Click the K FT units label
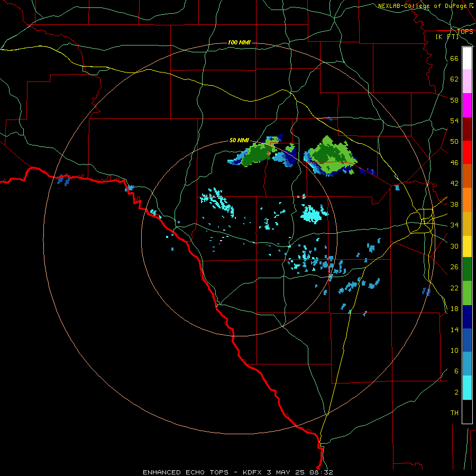This screenshot has width=476, height=476. click(x=447, y=36)
